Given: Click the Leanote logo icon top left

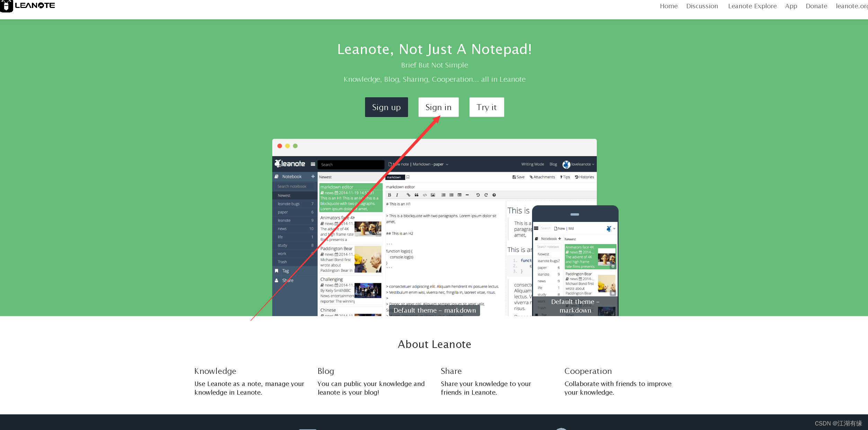Looking at the screenshot, I should [7, 6].
